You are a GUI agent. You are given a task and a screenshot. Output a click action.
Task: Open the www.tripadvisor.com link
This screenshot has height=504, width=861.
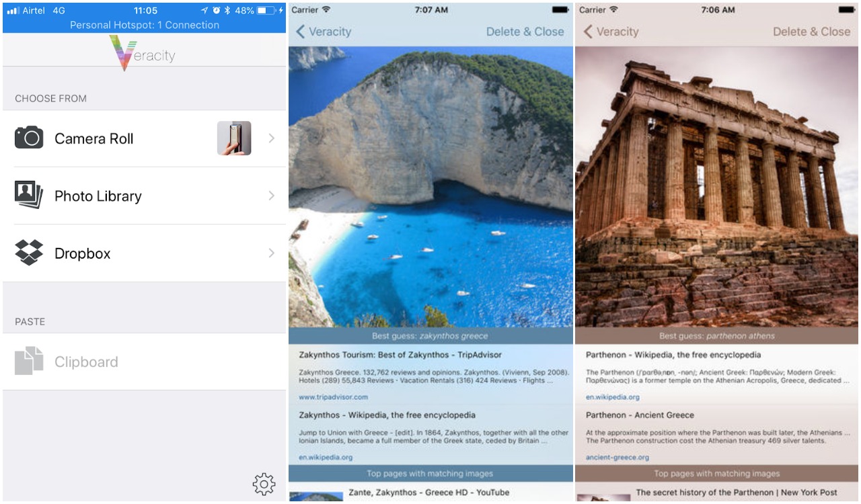pyautogui.click(x=334, y=397)
